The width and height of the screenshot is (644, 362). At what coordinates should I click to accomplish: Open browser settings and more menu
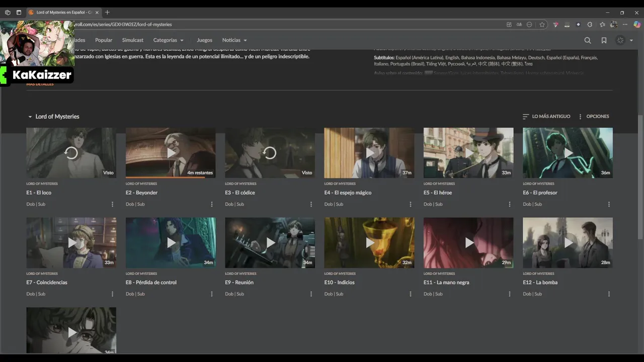[x=625, y=24]
